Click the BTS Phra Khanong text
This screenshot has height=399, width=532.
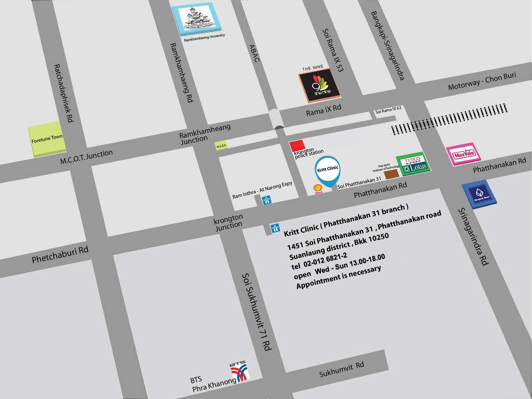[213, 383]
